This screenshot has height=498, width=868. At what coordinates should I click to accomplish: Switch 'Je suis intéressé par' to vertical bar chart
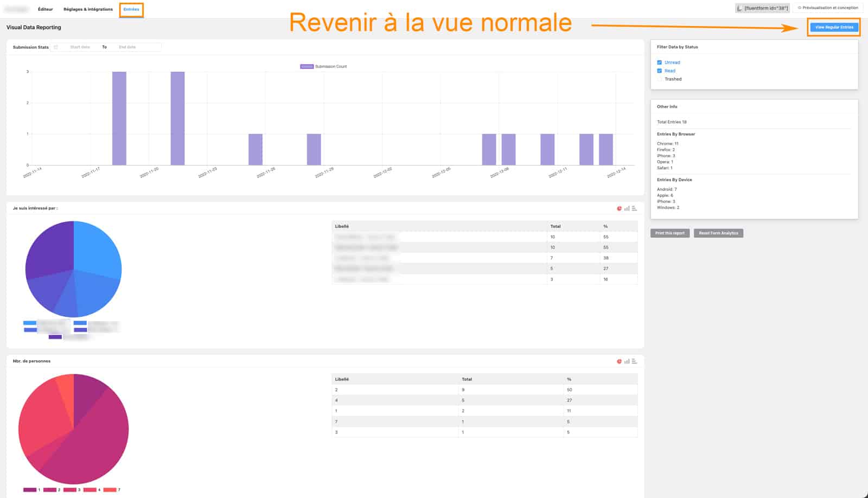(x=627, y=208)
